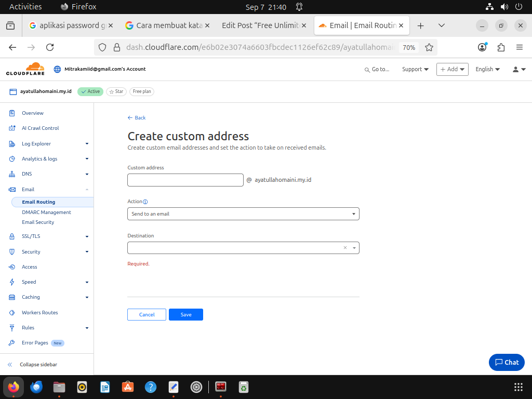Open DMARC Management in the sidebar

[46, 212]
